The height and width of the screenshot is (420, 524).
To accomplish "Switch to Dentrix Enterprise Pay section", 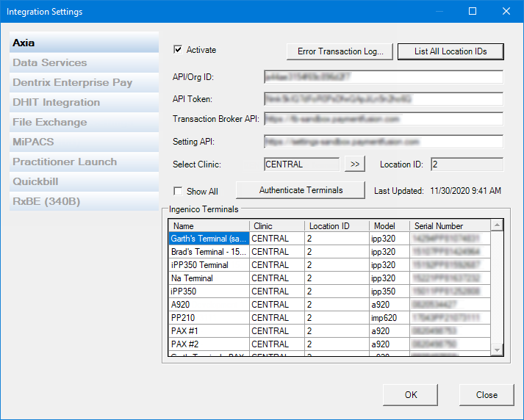I will [x=85, y=82].
